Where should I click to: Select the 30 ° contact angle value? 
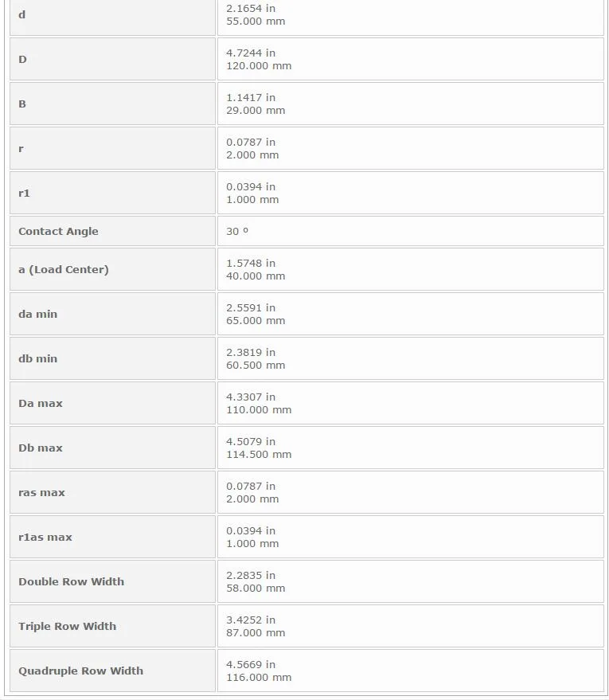click(x=237, y=231)
